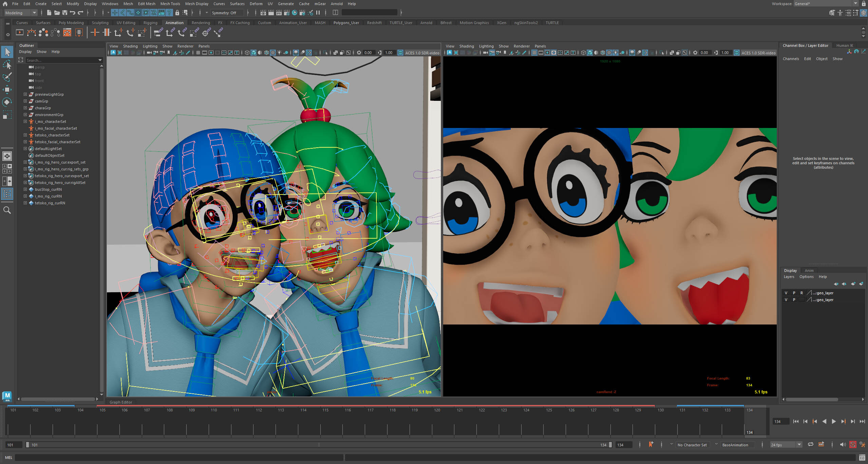Click the BaseAnimation layer field
Viewport: 868px width, 464px height.
pos(738,445)
